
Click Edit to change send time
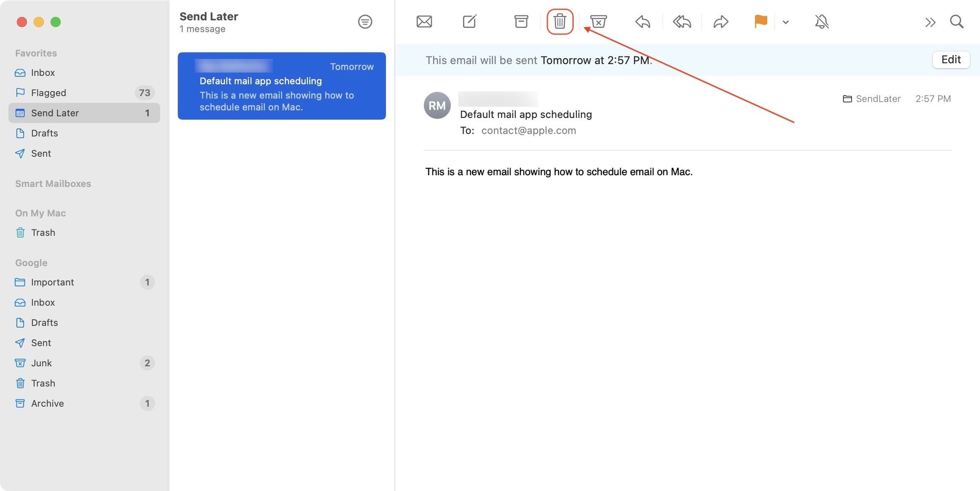[x=951, y=60]
